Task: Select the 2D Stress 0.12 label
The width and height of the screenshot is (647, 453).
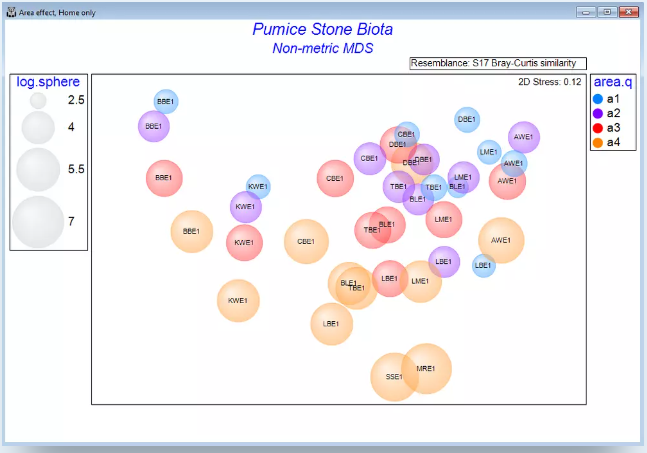Action: 550,82
